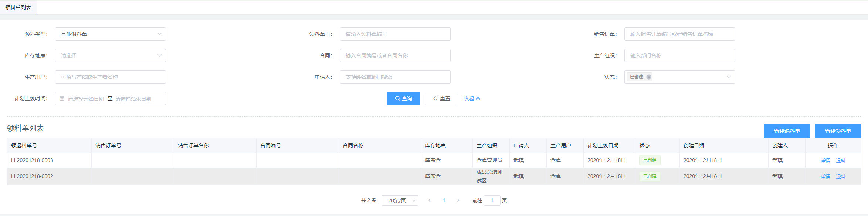Image resolution: width=868 pixels, height=216 pixels.
Task: Open the 领料类型 dropdown
Action: [110, 34]
